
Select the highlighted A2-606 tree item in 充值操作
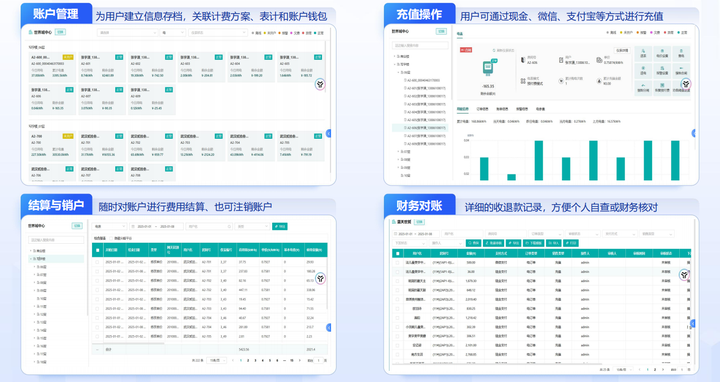tap(420, 128)
